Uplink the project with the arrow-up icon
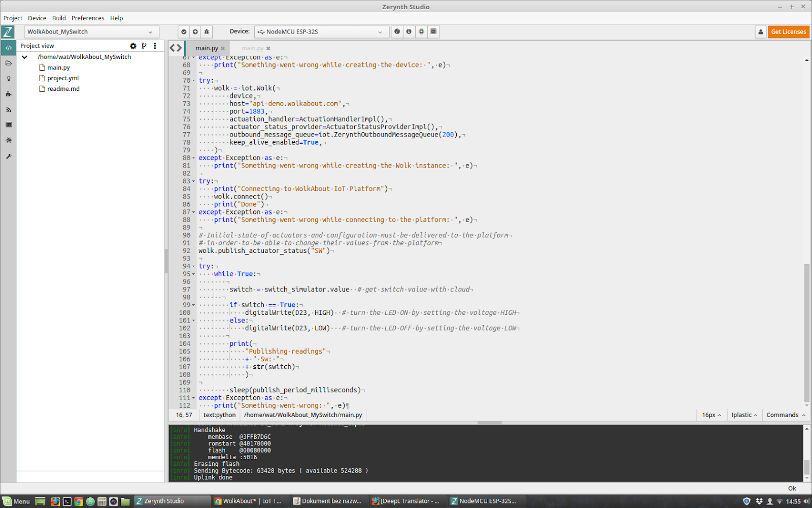This screenshot has height=508, width=812. [195, 32]
